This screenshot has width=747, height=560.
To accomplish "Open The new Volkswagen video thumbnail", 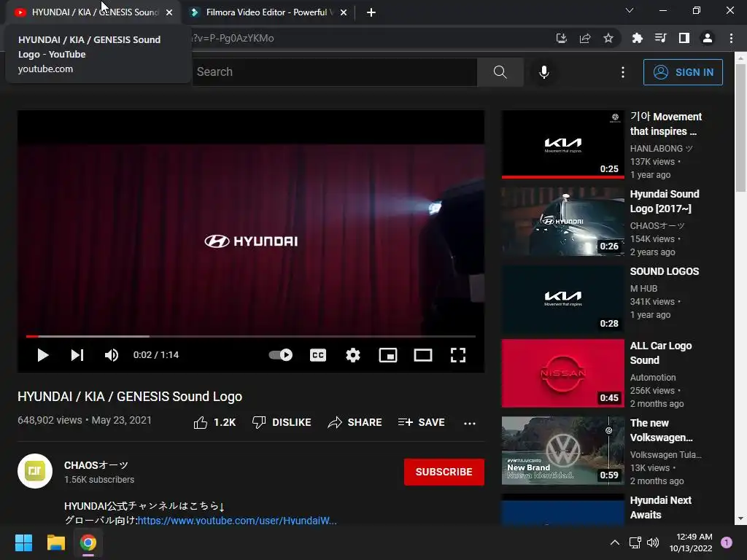I will [x=562, y=451].
